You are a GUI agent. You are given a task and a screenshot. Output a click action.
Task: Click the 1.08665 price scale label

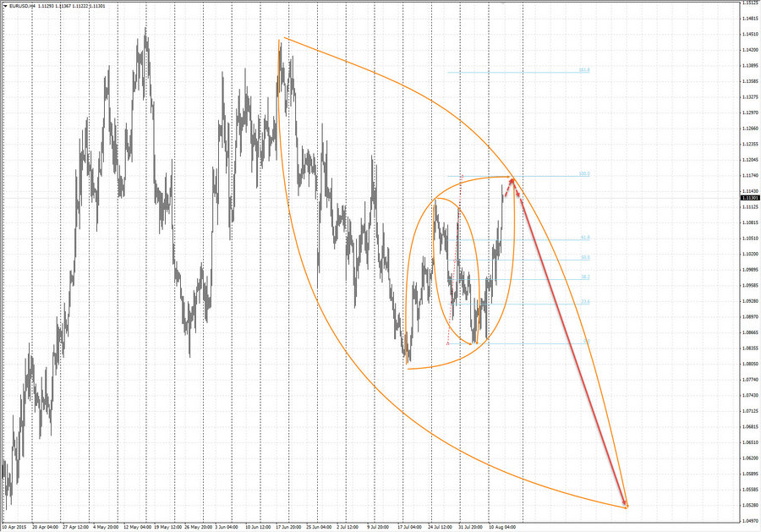(x=750, y=332)
